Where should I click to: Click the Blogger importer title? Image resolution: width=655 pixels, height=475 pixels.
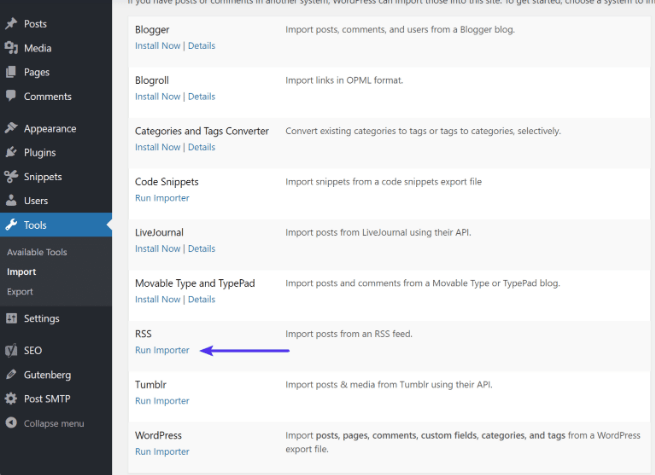[152, 30]
